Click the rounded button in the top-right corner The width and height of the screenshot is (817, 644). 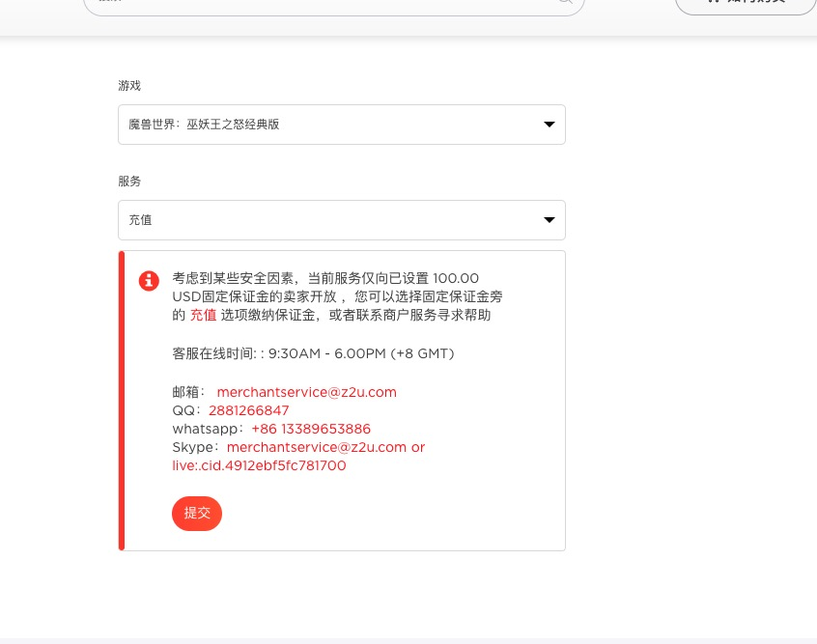(744, 3)
